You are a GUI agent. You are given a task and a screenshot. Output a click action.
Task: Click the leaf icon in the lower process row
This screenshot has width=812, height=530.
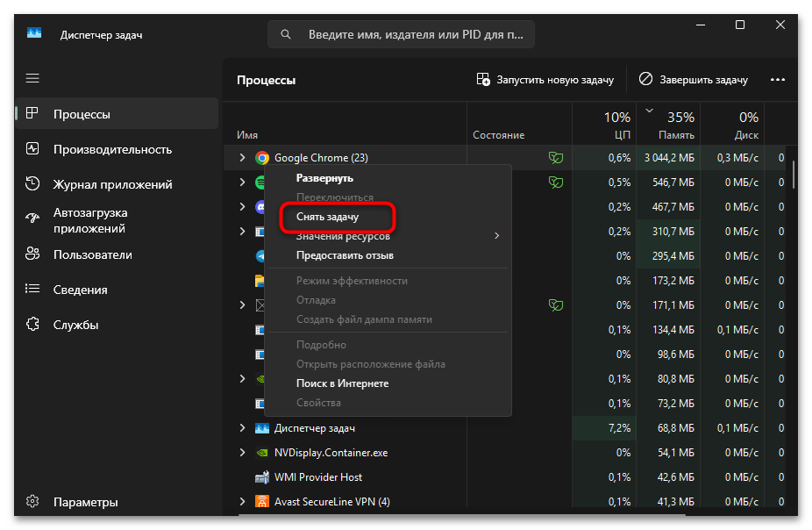(x=556, y=304)
